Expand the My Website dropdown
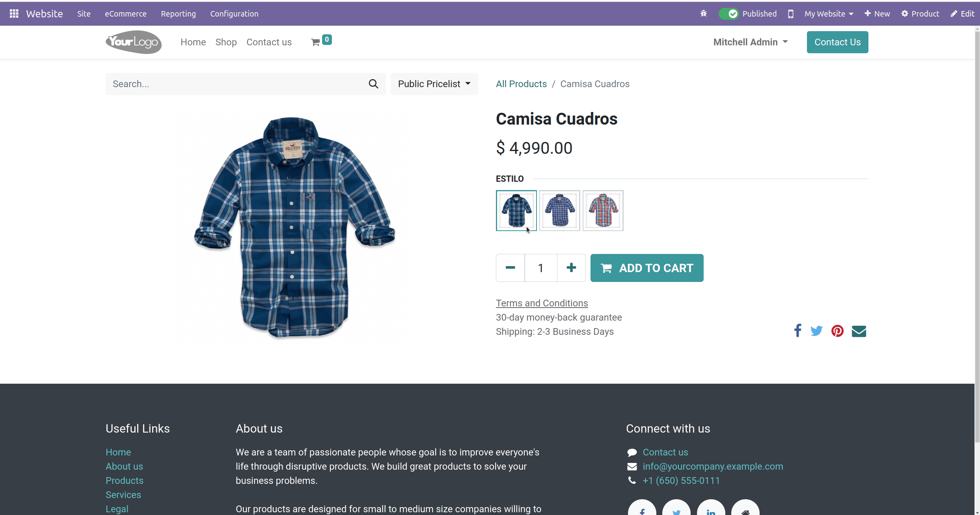This screenshot has height=515, width=980. (x=828, y=14)
